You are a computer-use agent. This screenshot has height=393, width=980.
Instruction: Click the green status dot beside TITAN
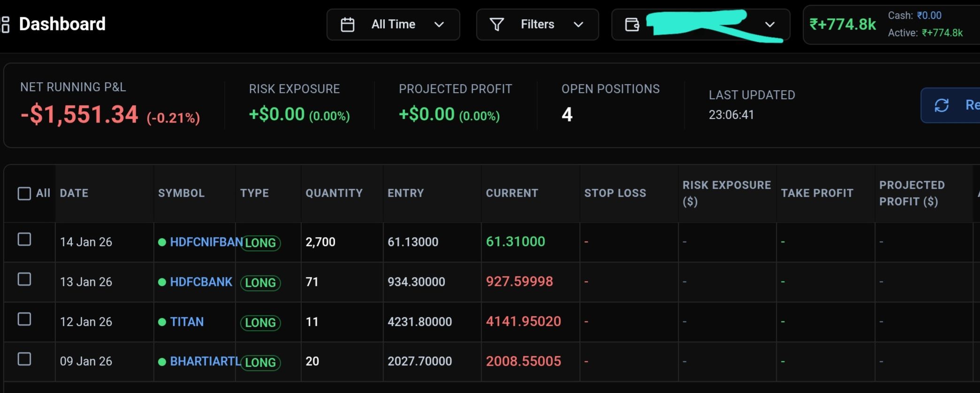(x=162, y=322)
